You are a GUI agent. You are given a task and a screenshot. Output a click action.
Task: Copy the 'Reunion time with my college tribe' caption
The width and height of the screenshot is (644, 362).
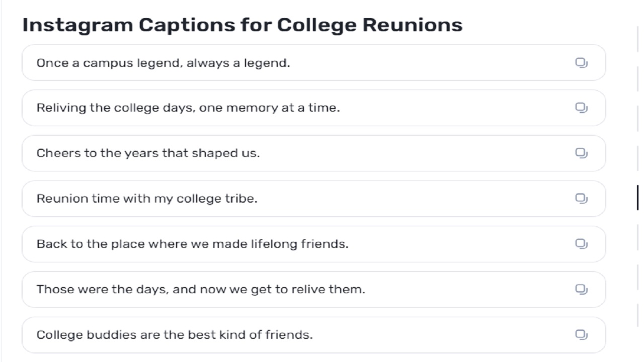581,199
